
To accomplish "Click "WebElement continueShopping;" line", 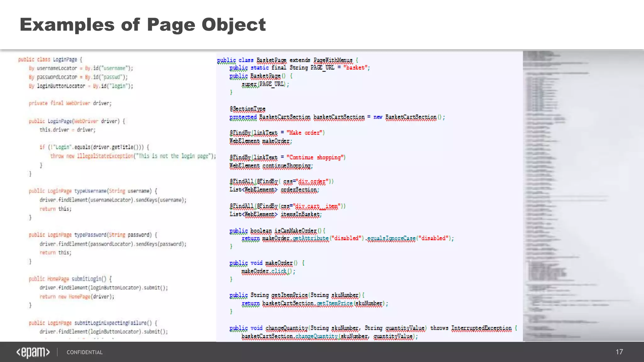I will tap(271, 166).
